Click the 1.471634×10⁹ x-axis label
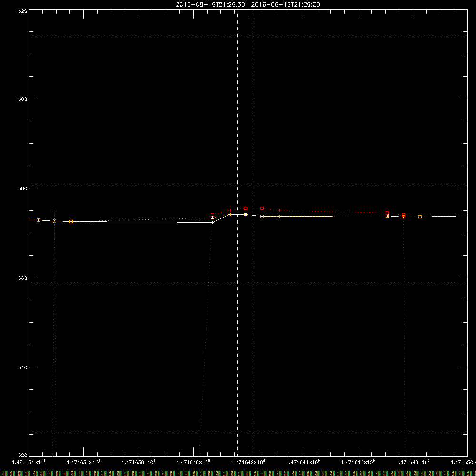 coord(29,462)
